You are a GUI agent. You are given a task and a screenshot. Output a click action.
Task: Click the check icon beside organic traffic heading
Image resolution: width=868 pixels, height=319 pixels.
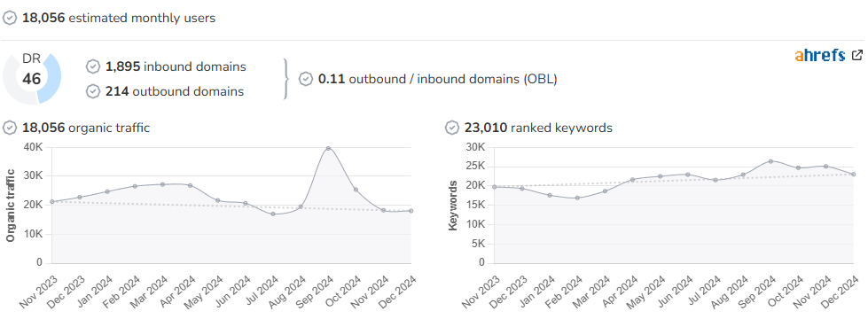(x=10, y=128)
